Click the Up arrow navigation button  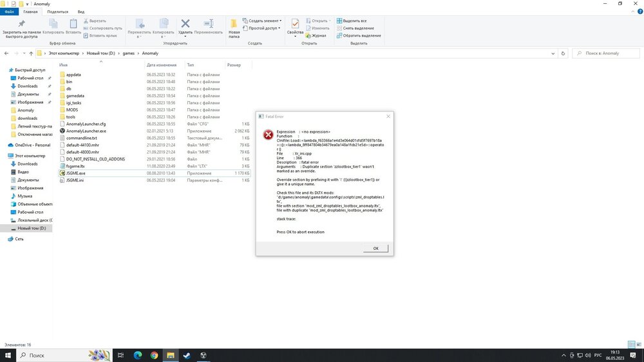[x=31, y=53]
